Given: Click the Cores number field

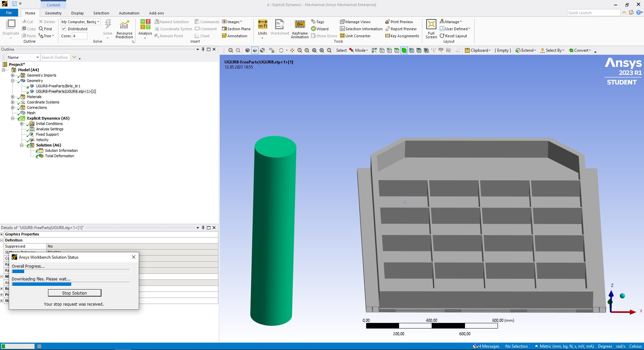Looking at the screenshot, I should [80, 36].
